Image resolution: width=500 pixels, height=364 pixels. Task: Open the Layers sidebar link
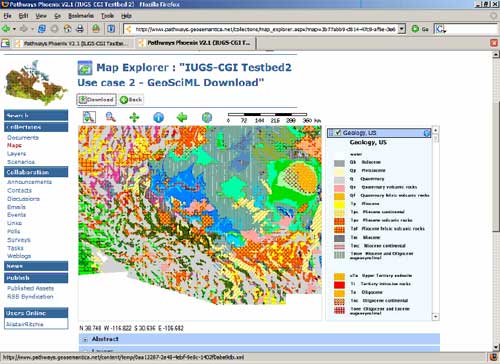pyautogui.click(x=16, y=154)
